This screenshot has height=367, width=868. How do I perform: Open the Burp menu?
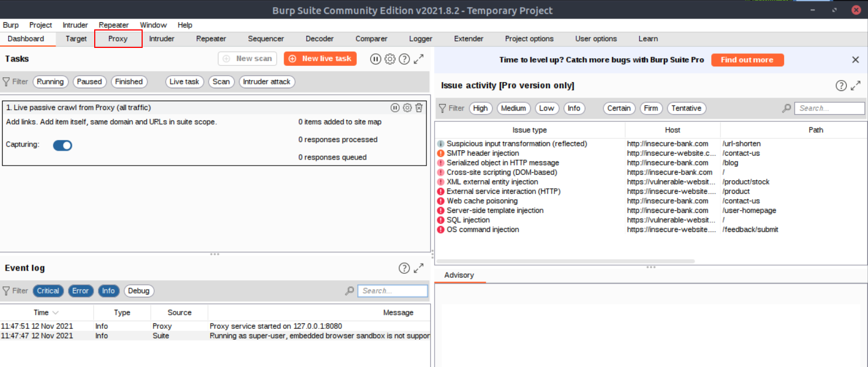[11, 25]
